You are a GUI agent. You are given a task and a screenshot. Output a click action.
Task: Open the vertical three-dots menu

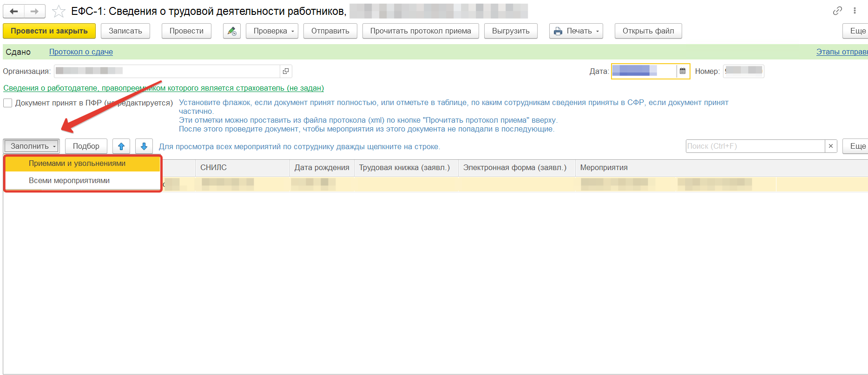coord(855,11)
